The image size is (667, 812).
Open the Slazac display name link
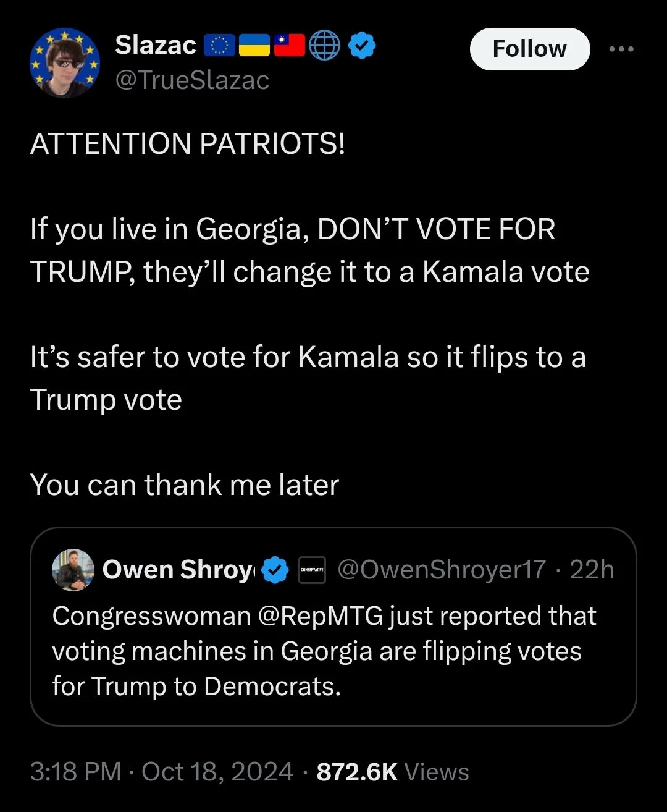(156, 45)
